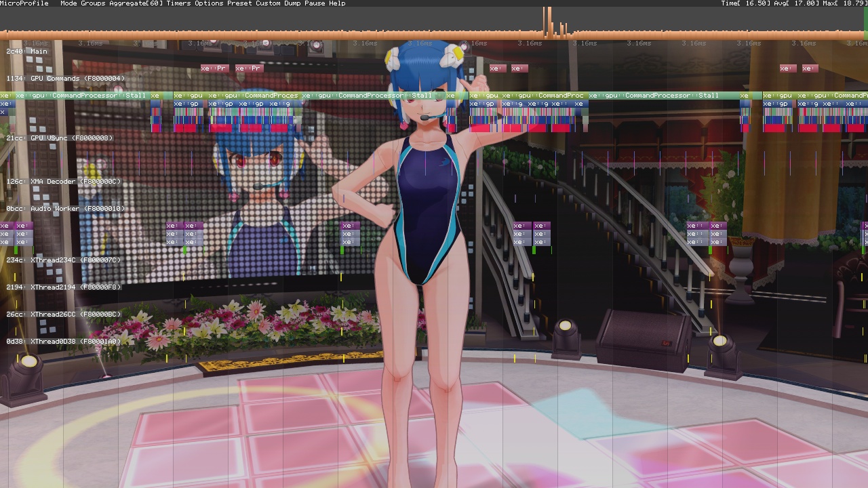This screenshot has height=488, width=868.
Task: Open the Options menu
Action: tap(209, 3)
